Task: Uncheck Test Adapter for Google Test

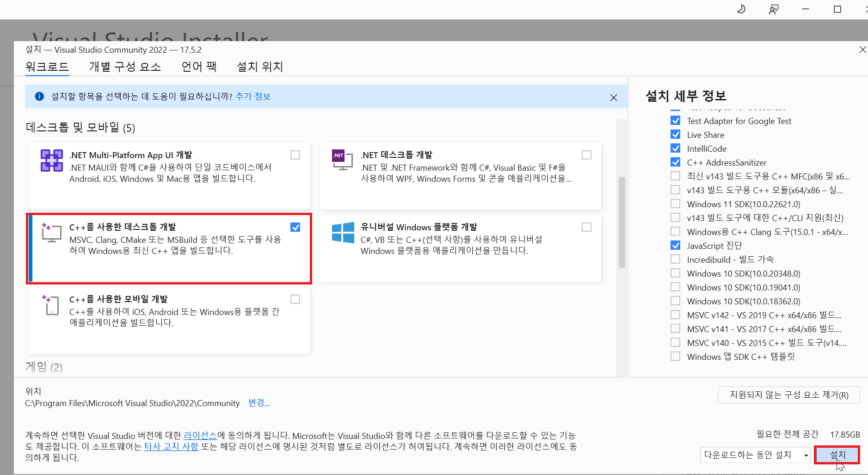Action: (x=675, y=121)
